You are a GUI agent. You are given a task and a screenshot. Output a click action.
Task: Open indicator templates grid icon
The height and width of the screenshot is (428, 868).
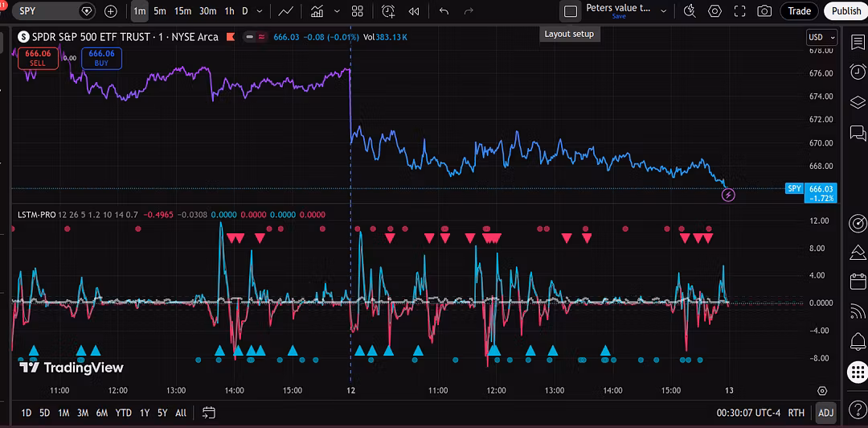(358, 11)
